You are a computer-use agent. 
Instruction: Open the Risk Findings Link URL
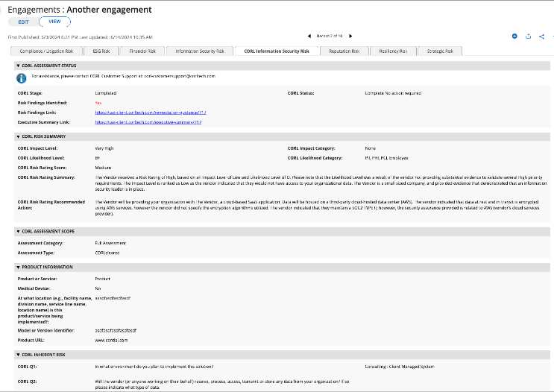click(x=151, y=113)
